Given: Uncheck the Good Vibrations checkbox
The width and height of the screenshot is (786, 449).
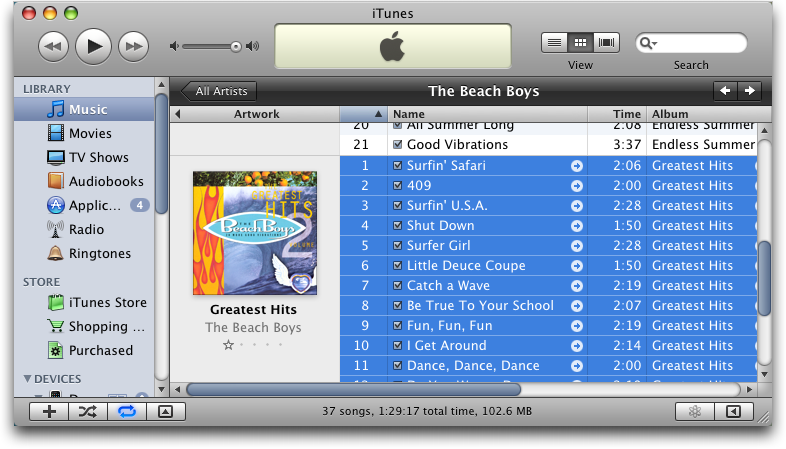Looking at the screenshot, I should (398, 145).
